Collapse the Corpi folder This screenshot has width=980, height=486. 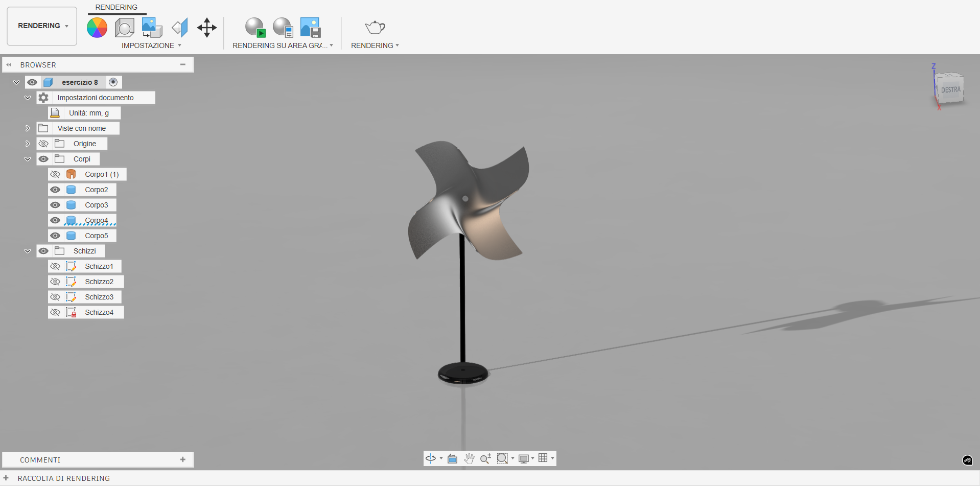pyautogui.click(x=28, y=159)
